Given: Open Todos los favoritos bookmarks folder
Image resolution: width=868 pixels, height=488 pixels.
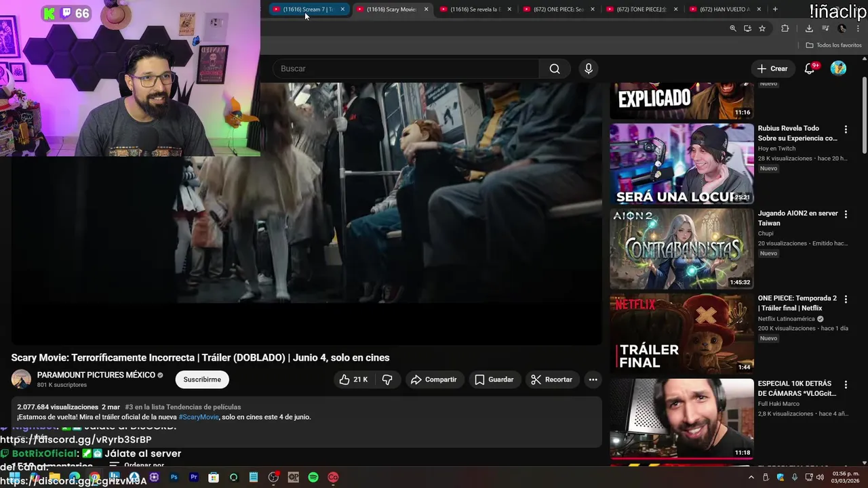Looking at the screenshot, I should point(834,45).
